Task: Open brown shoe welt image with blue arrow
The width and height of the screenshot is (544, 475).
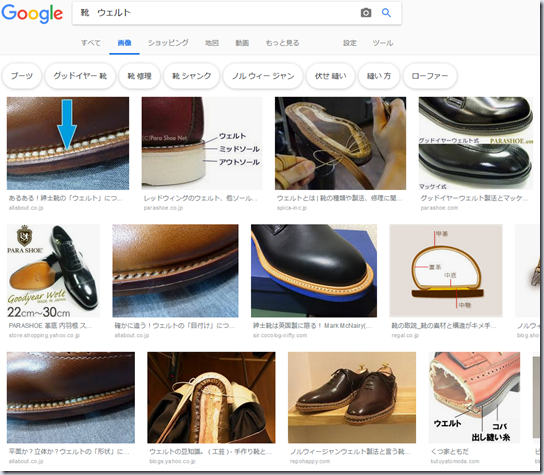Action: click(68, 143)
